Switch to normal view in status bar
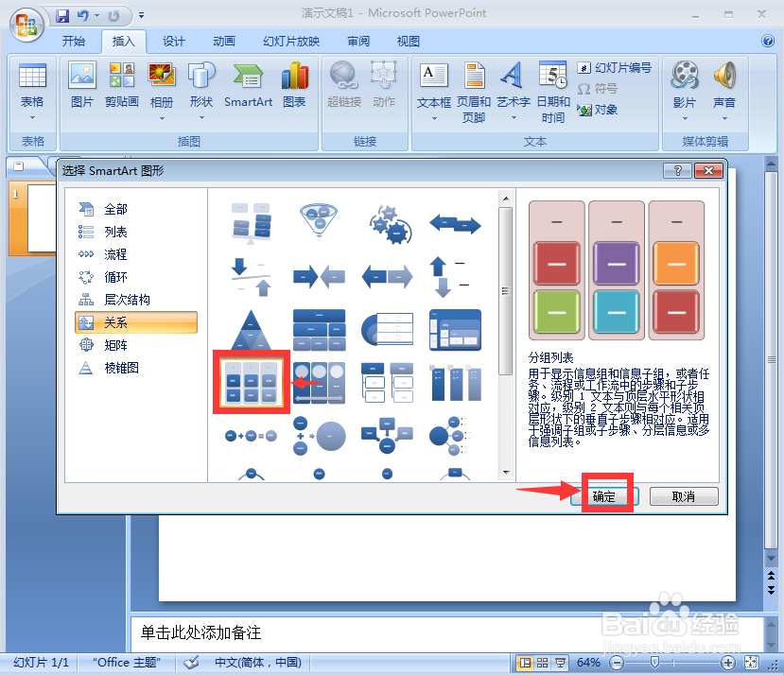This screenshot has width=784, height=675. [x=525, y=663]
